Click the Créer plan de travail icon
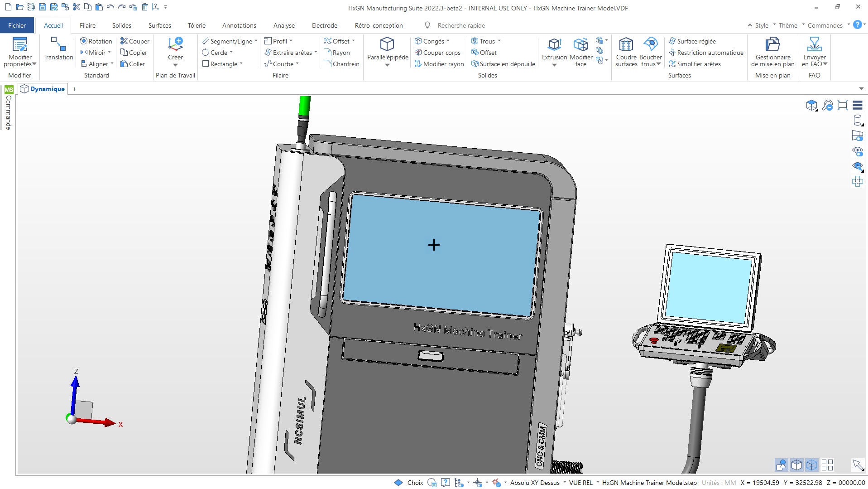This screenshot has height=489, width=868. pos(175,44)
